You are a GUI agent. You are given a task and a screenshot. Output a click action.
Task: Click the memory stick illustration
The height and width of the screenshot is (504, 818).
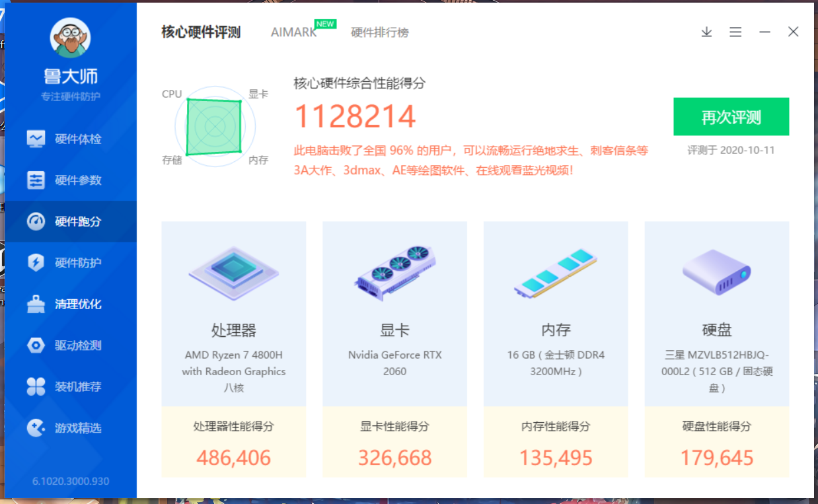tap(556, 273)
